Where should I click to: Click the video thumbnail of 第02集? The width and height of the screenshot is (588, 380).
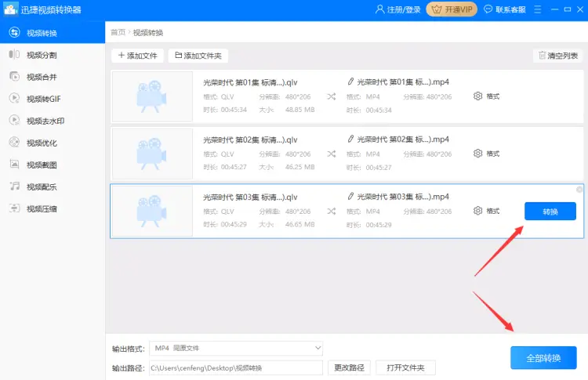[x=152, y=154]
